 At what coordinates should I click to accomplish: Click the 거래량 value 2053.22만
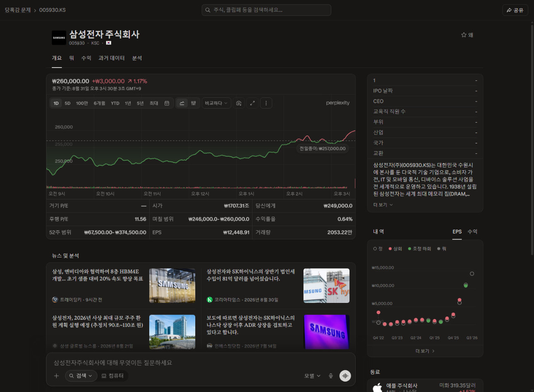pos(340,232)
